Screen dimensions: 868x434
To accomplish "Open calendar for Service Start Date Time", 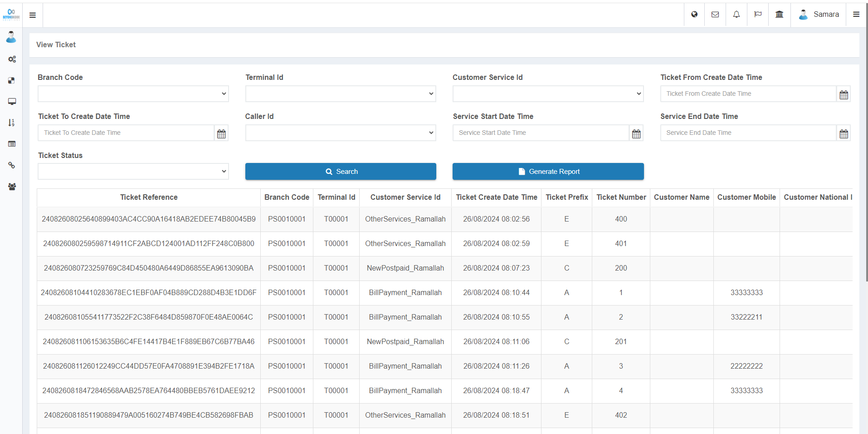I will click(636, 133).
